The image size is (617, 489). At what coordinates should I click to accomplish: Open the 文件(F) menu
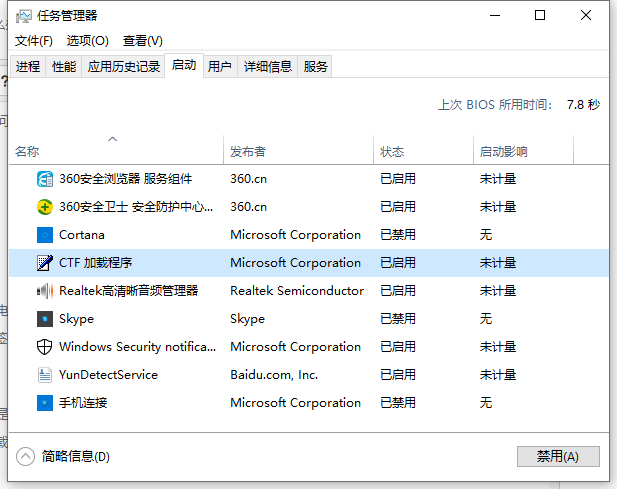(34, 41)
